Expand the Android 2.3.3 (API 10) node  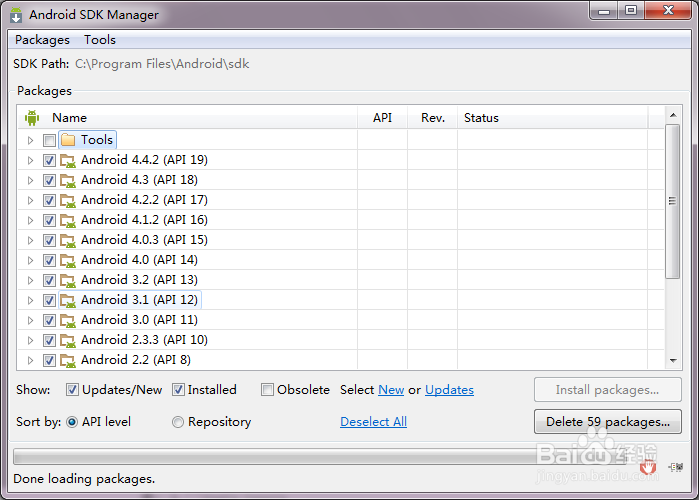[x=30, y=341]
